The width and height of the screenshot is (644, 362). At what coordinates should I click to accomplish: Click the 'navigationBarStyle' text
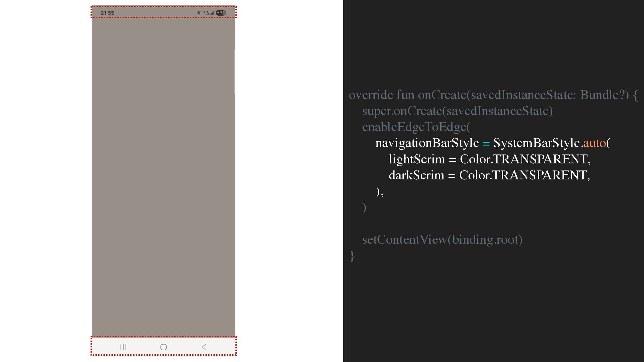[x=427, y=143]
